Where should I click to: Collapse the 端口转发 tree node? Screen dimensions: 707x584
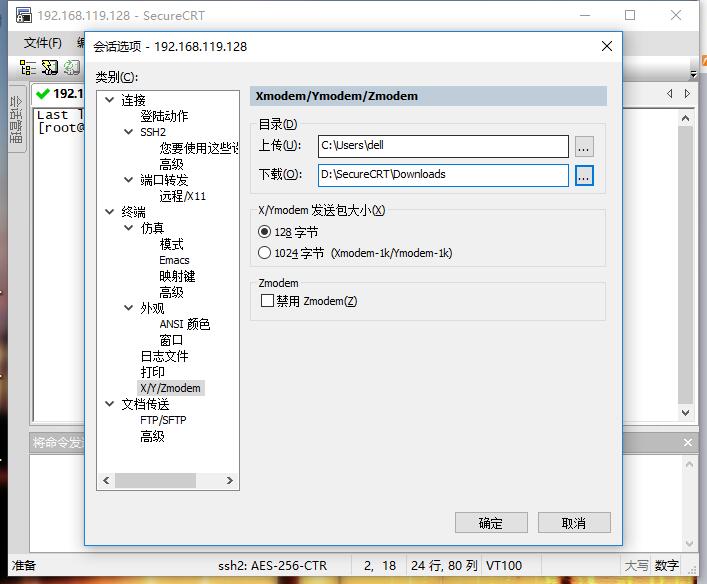click(129, 179)
